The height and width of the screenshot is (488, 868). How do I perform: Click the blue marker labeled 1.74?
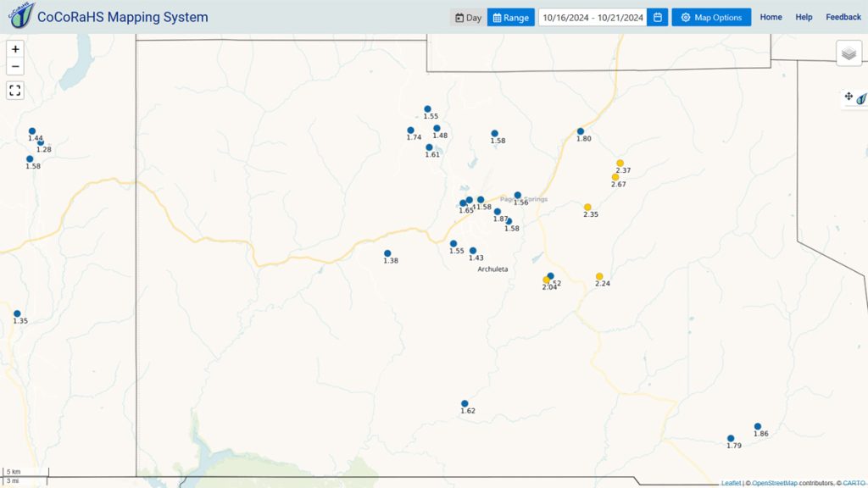click(x=411, y=130)
